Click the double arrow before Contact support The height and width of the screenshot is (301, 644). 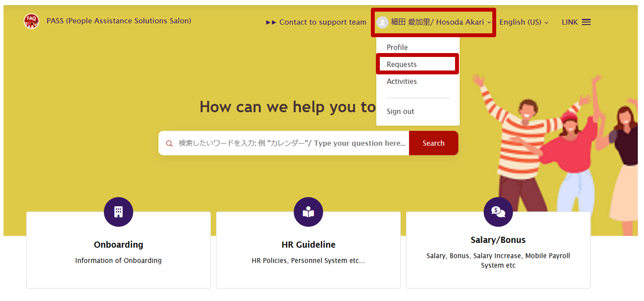[x=271, y=22]
